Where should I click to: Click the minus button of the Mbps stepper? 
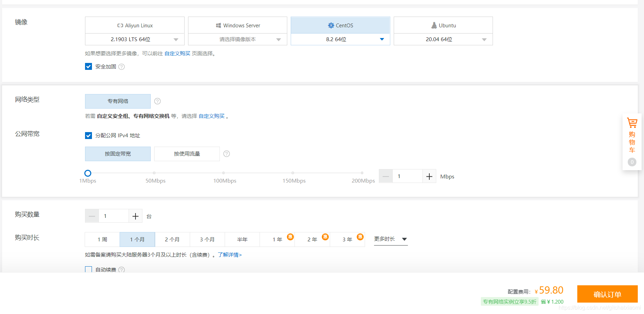(x=386, y=176)
